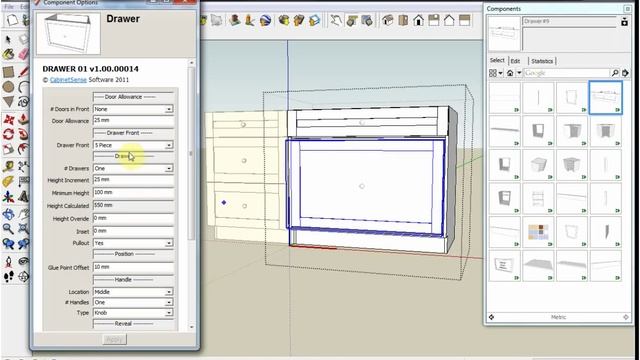
Task: Click the Height Increment field
Action: point(133,180)
